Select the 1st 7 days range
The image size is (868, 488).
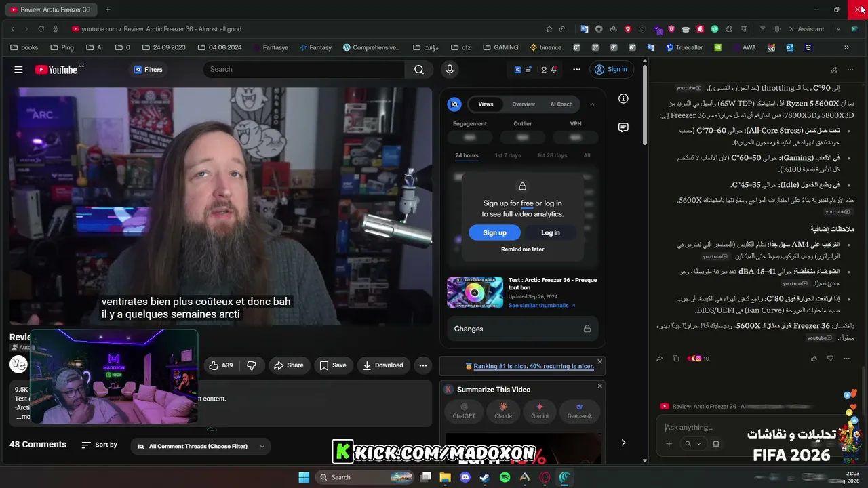coord(508,155)
